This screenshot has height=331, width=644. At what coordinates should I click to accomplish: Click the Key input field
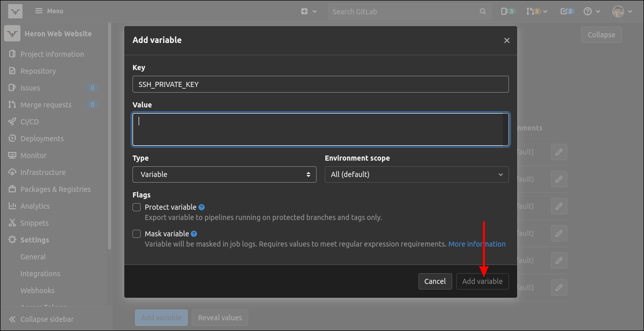pyautogui.click(x=320, y=84)
